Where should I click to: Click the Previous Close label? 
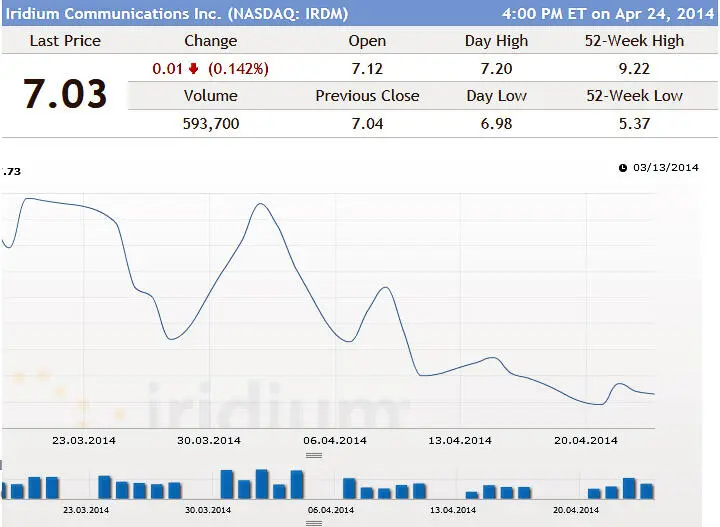coord(367,96)
